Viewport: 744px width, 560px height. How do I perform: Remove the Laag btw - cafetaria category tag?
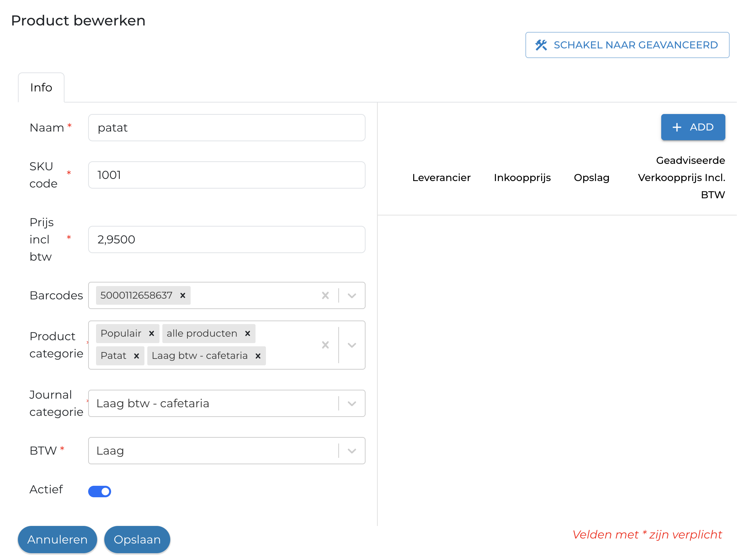258,356
